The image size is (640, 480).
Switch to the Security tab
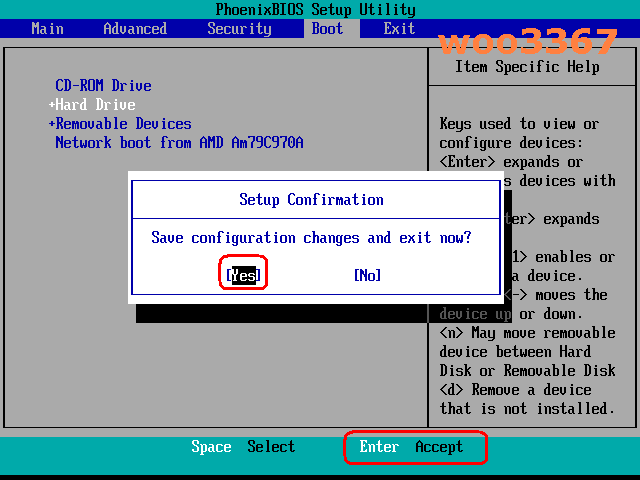239,29
